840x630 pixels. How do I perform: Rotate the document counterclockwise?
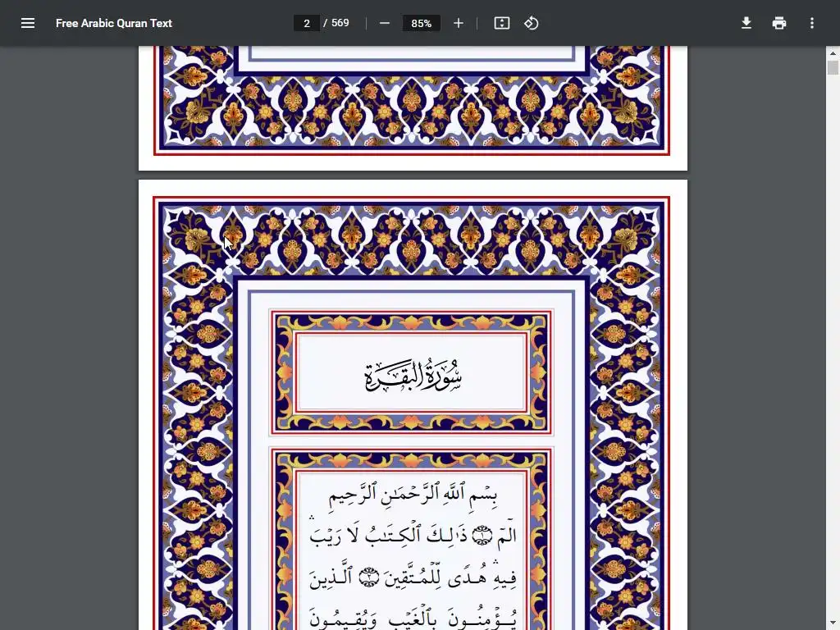click(531, 23)
